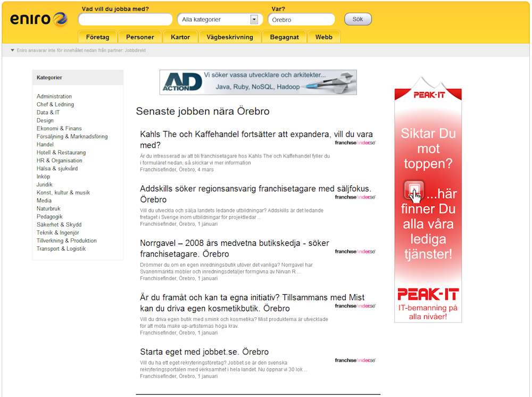Image resolution: width=532 pixels, height=397 pixels.
Task: Click franchisefinder logo beside Mist listing
Action: coord(355,305)
